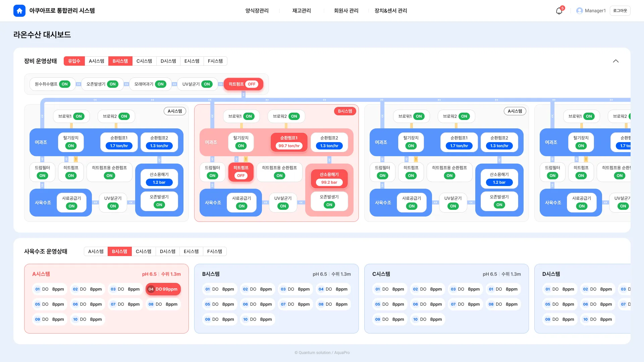Screen dimensions: 644x362
Task: Click the 로그아웃 button
Action: click(620, 11)
